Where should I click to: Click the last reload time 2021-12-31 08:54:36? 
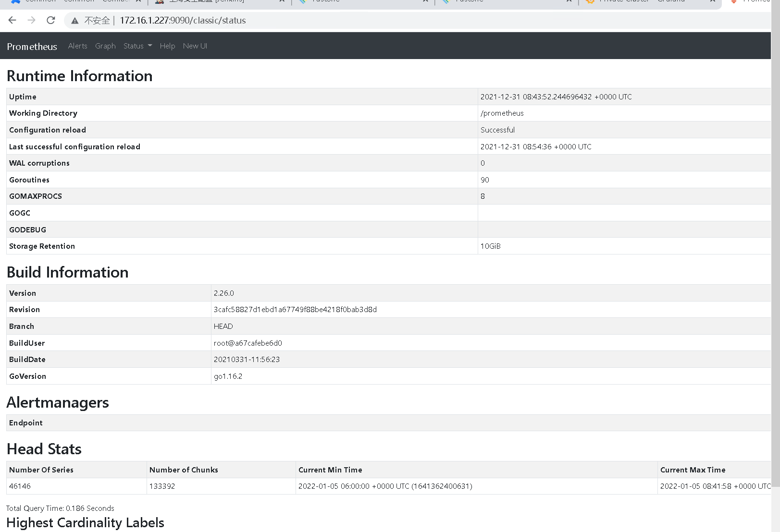(536, 147)
